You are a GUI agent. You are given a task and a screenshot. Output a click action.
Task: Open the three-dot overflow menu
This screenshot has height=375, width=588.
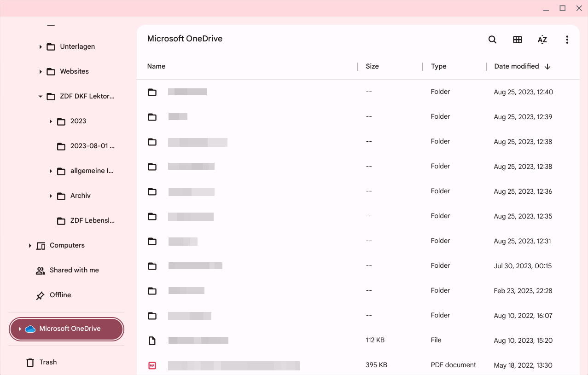567,40
